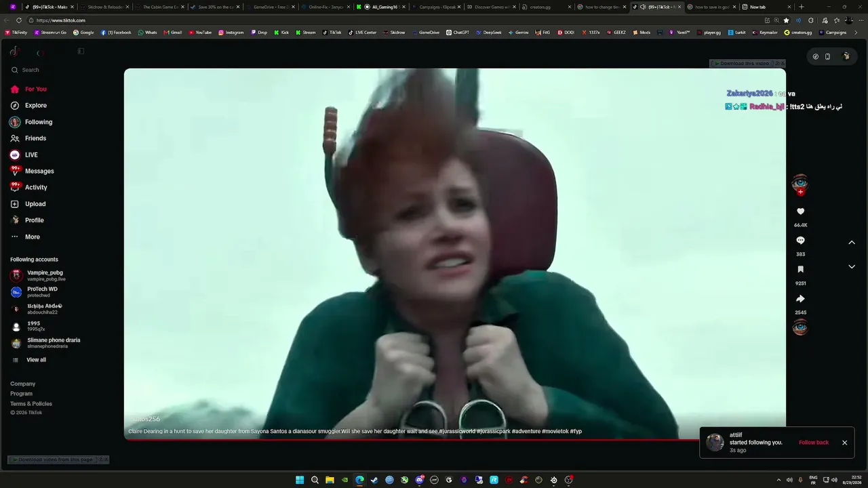Screen dimensions: 868x488
Task: Expand Terms & Policies footer section
Action: (31, 403)
